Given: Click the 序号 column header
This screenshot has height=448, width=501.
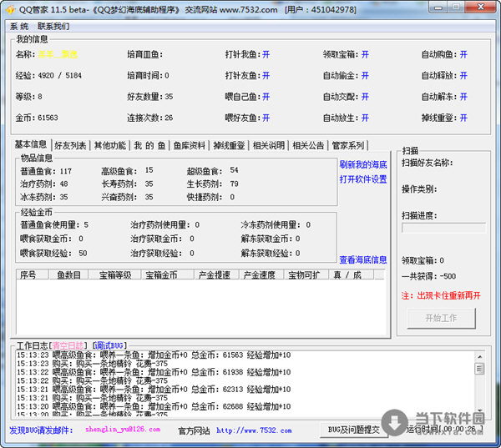Looking at the screenshot, I should [32, 274].
